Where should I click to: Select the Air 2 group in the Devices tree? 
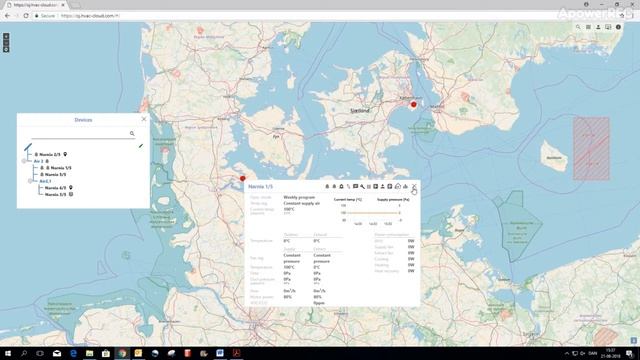(38, 161)
